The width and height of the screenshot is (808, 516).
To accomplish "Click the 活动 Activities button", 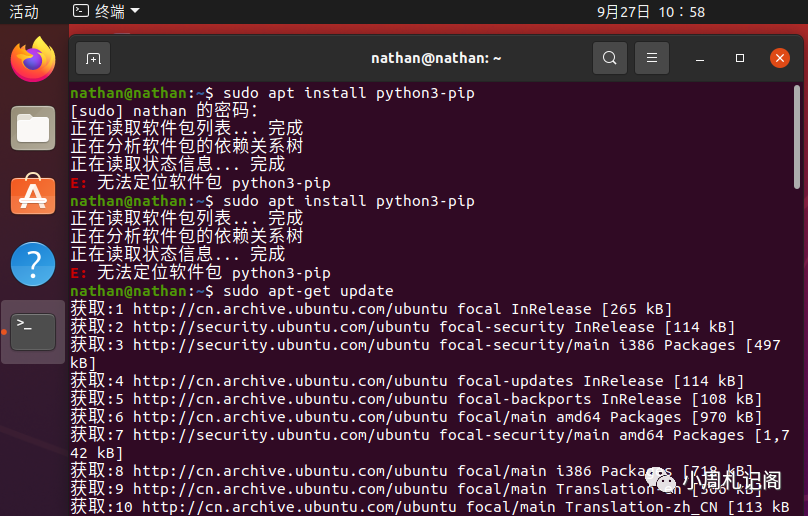I will (x=24, y=11).
